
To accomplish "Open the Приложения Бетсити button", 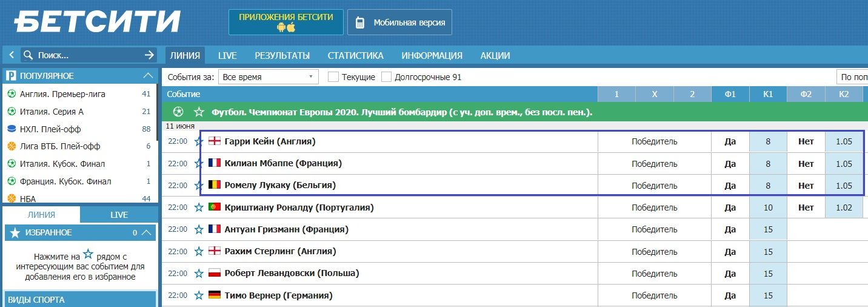I will [x=285, y=22].
